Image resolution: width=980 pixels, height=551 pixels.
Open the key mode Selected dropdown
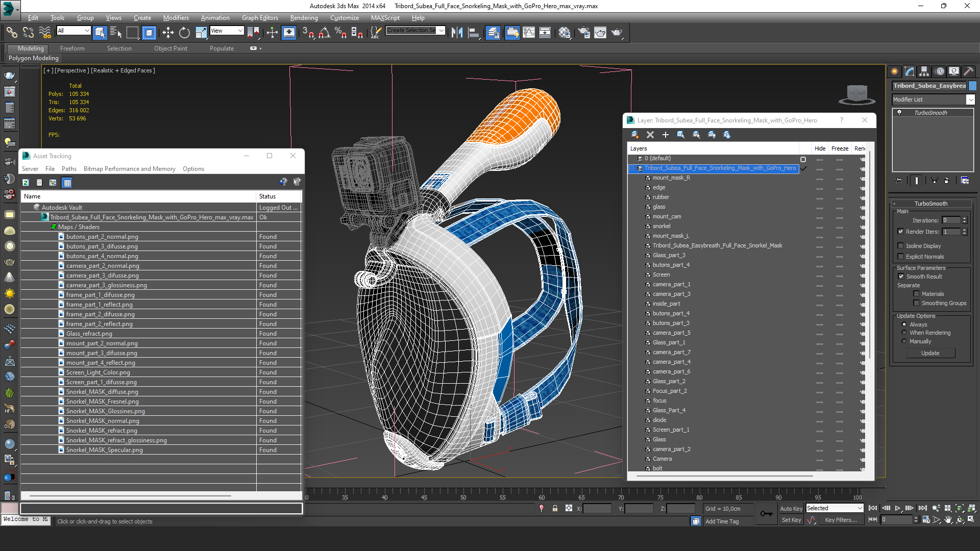[860, 508]
